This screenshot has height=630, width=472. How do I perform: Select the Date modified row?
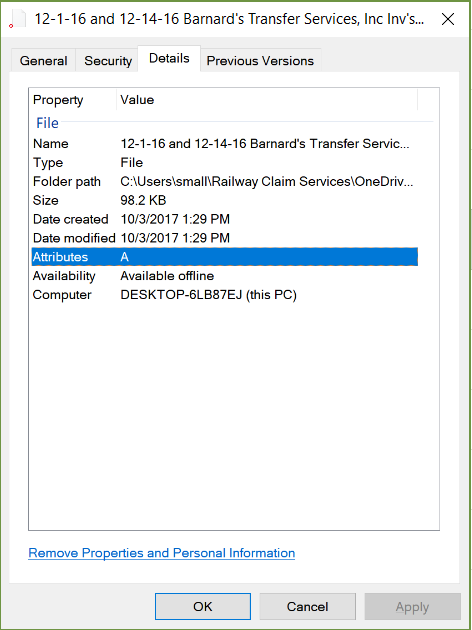(225, 238)
